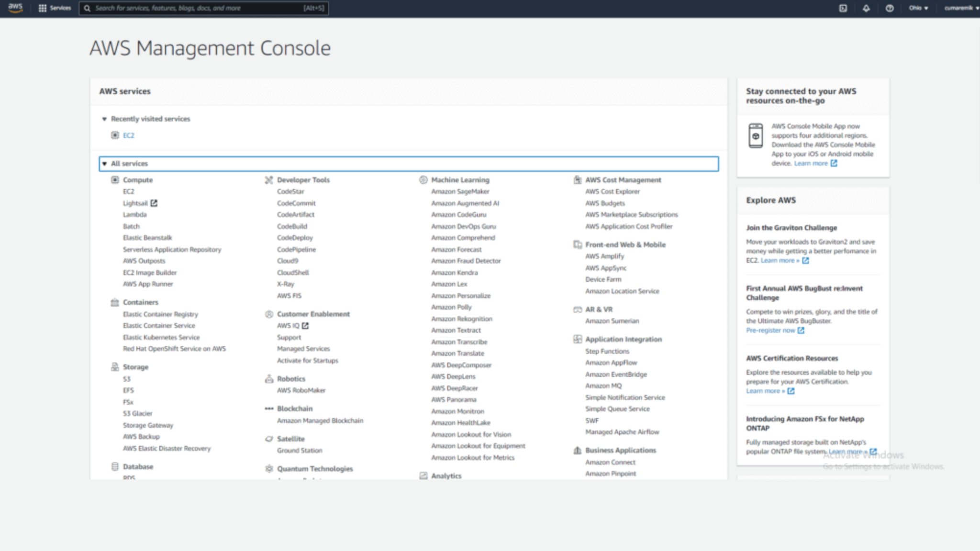The image size is (980, 551).
Task: Click the Customer Enablement category icon
Action: click(269, 314)
